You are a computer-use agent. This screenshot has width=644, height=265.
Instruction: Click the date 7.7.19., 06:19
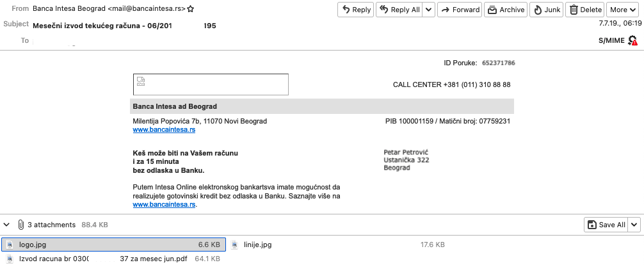click(620, 24)
